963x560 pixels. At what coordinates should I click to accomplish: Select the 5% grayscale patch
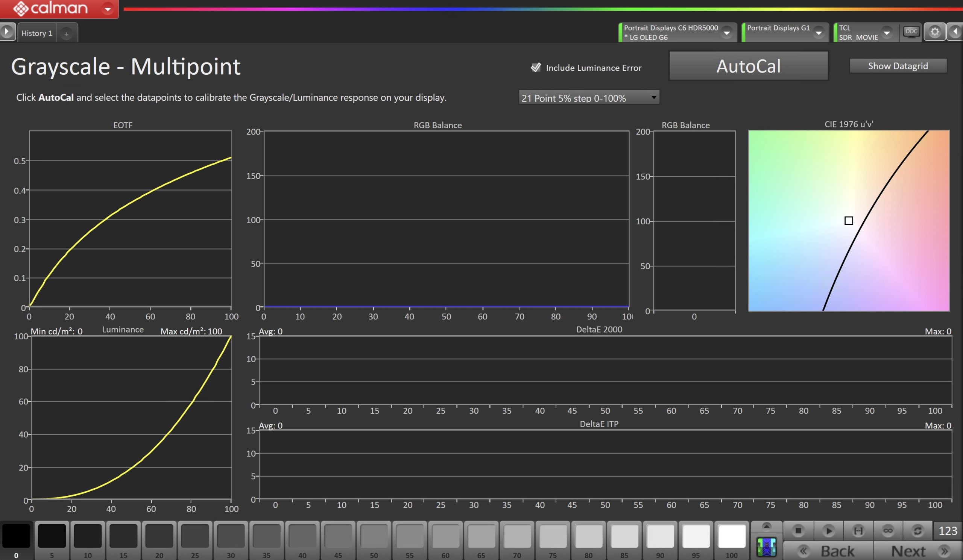(52, 540)
